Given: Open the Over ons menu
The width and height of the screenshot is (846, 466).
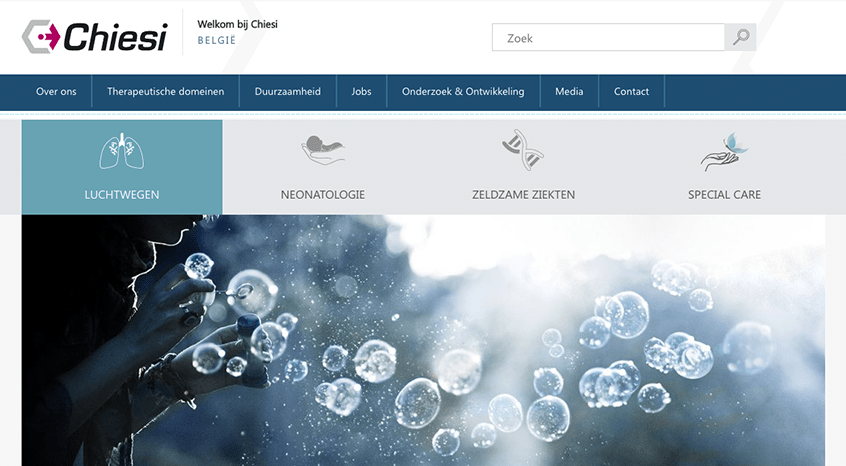Looking at the screenshot, I should 56,91.
